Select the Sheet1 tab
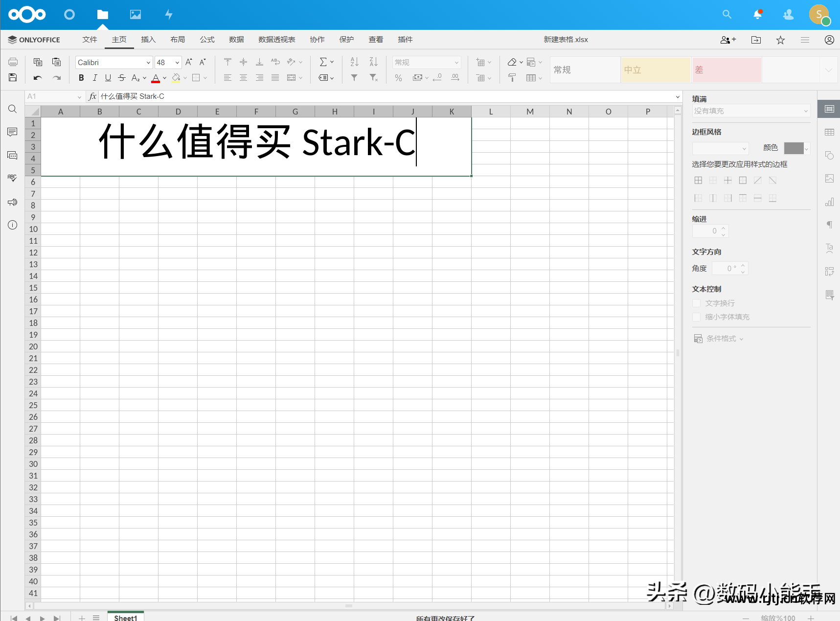Image resolution: width=840 pixels, height=621 pixels. click(126, 617)
